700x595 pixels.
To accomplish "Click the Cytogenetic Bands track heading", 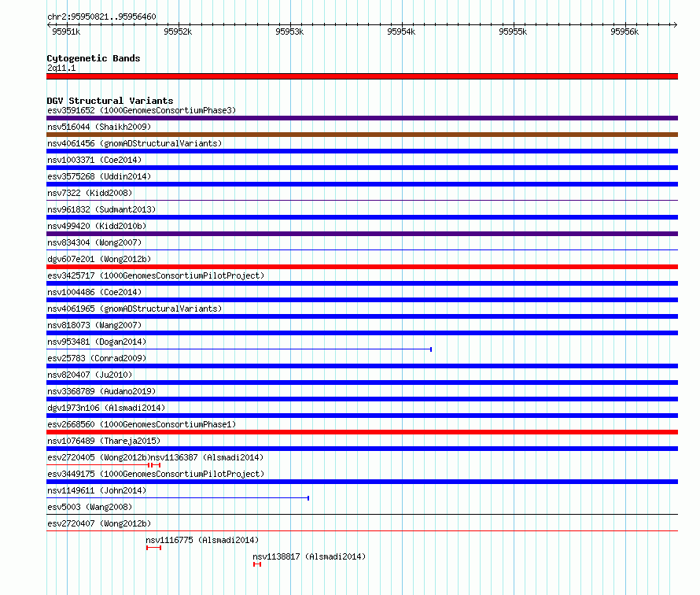I will (94, 58).
